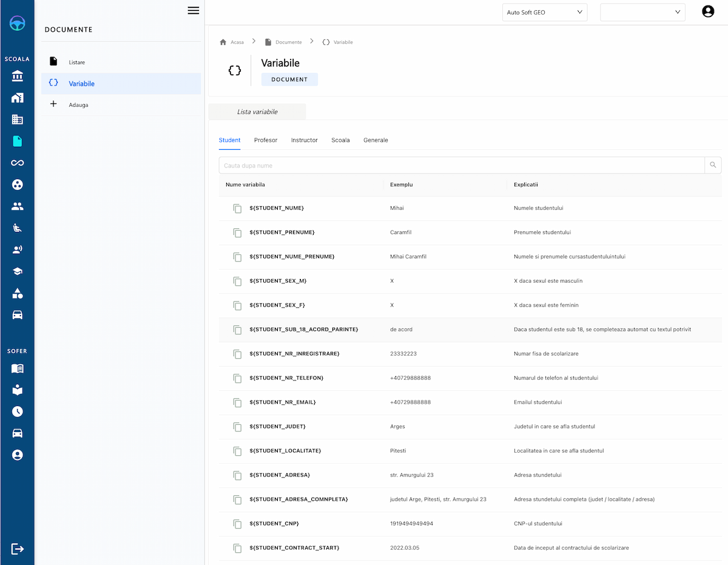Viewport: 728px width, 565px height.
Task: Toggle the hamburger menu icon
Action: (x=194, y=10)
